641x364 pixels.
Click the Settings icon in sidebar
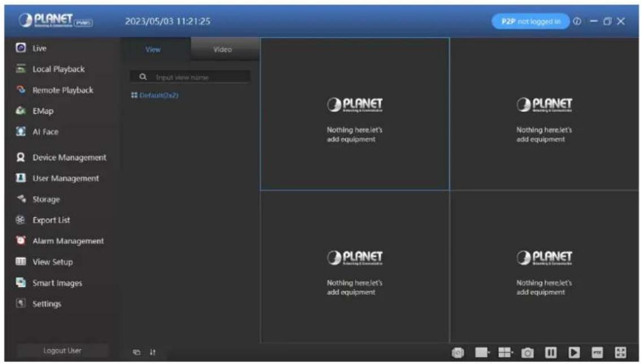tap(21, 303)
